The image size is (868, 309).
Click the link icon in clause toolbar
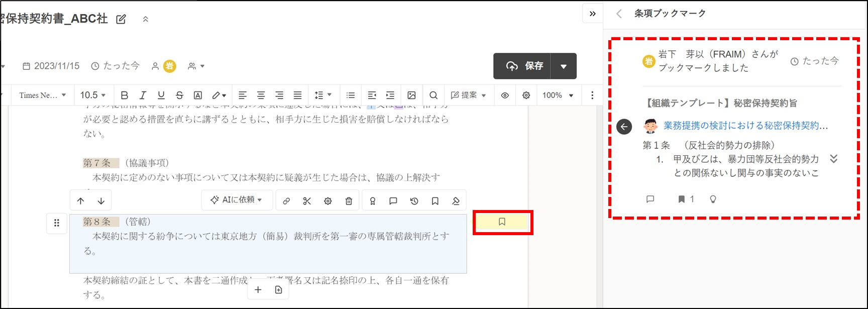pos(286,201)
